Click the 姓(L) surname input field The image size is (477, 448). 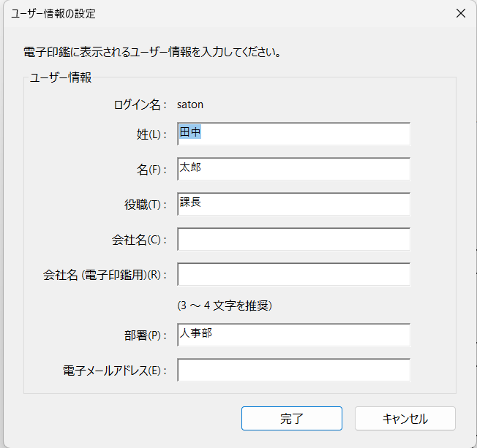tap(293, 134)
